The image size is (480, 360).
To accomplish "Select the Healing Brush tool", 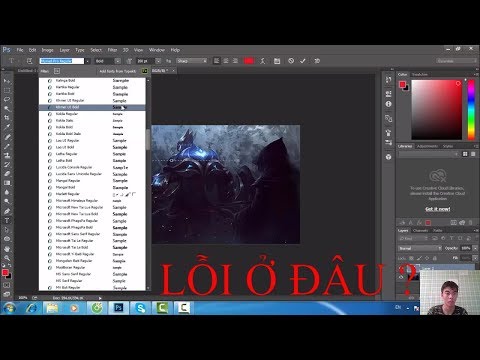I will (x=7, y=137).
